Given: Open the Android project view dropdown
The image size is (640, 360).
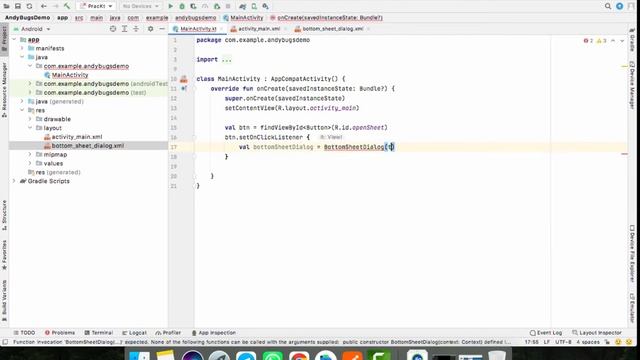Looking at the screenshot, I should point(32,29).
